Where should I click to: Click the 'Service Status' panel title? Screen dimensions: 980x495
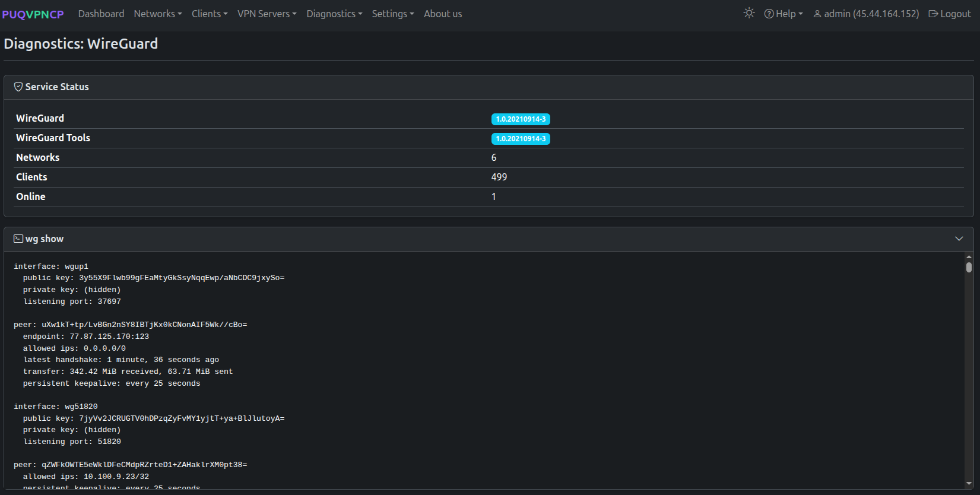click(57, 87)
